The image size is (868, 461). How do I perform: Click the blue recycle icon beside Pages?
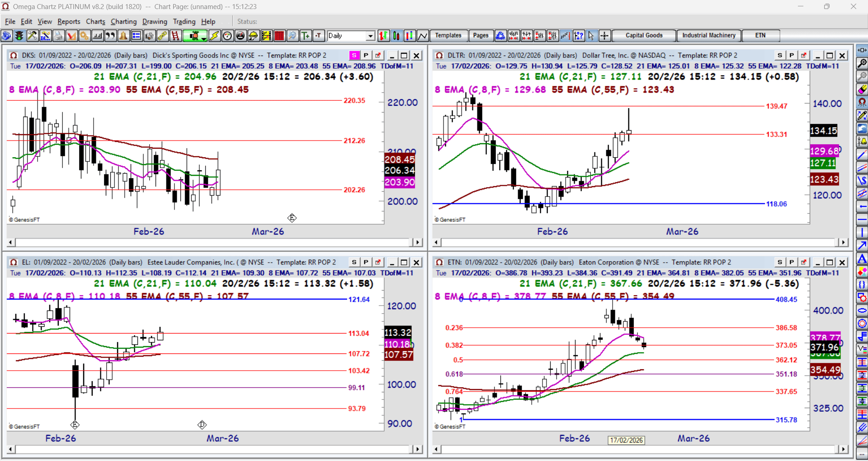(500, 36)
